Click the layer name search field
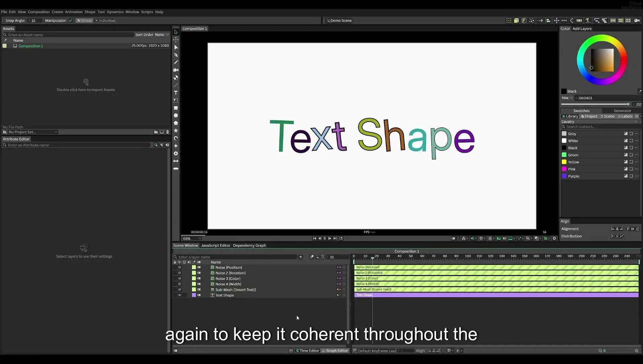643x364 pixels. tap(235, 257)
